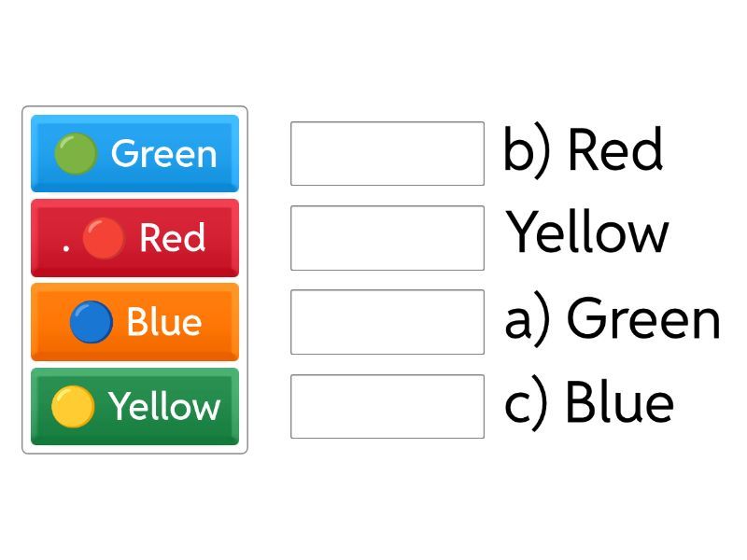Click the red circle icon
Screen dimensions: 747x560
click(104, 239)
